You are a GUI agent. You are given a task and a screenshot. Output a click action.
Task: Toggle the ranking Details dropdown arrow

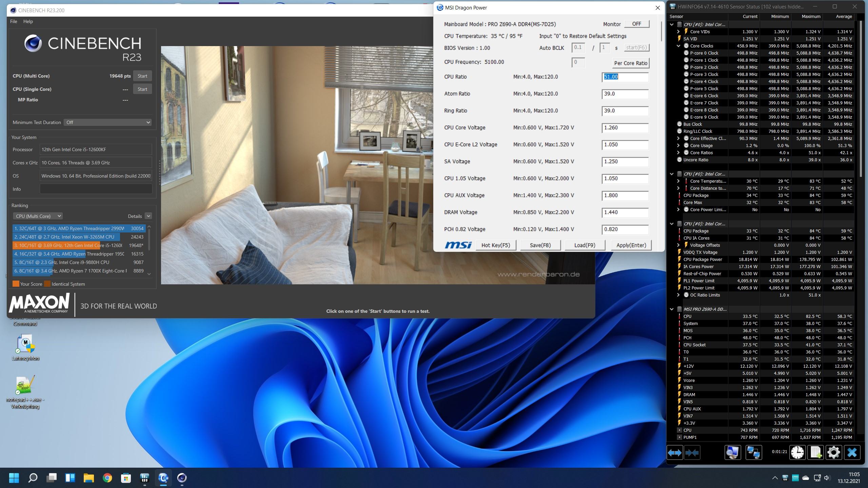pyautogui.click(x=148, y=216)
